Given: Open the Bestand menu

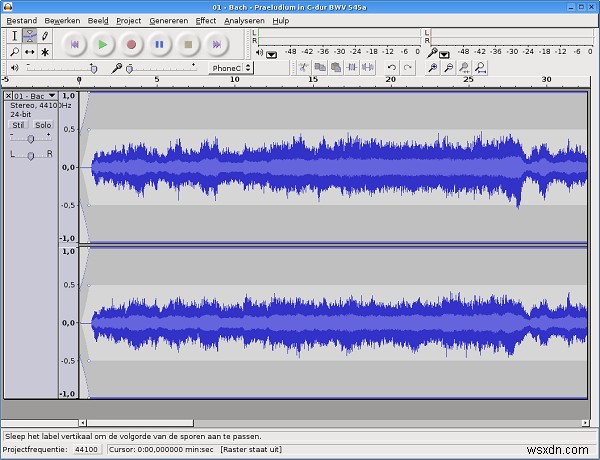Looking at the screenshot, I should (21, 20).
